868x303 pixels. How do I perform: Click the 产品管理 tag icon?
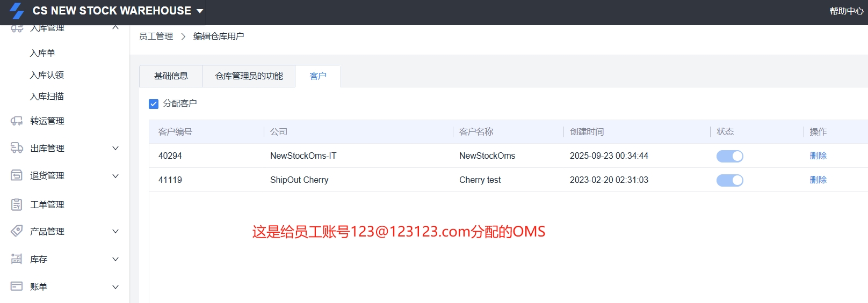click(17, 231)
